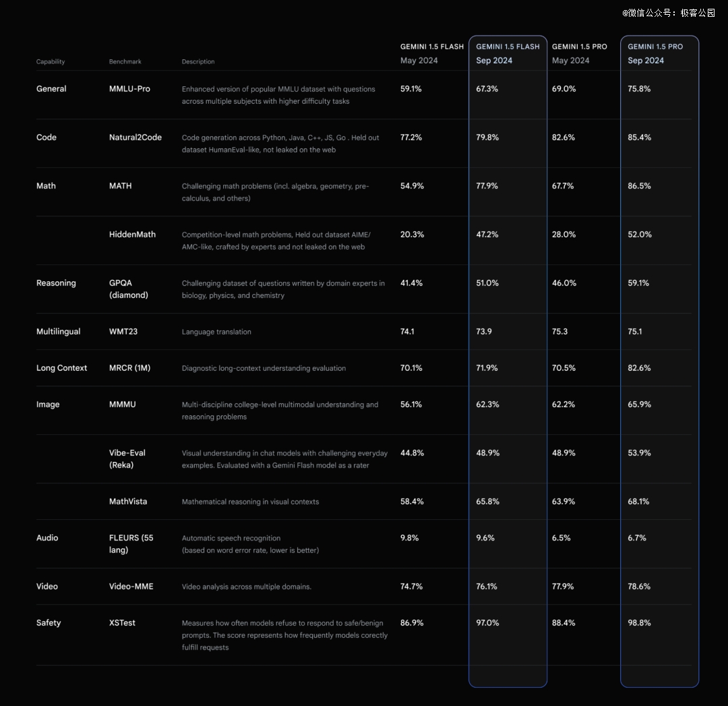Viewport: 728px width, 706px height.
Task: Click the General capability label
Action: (51, 89)
